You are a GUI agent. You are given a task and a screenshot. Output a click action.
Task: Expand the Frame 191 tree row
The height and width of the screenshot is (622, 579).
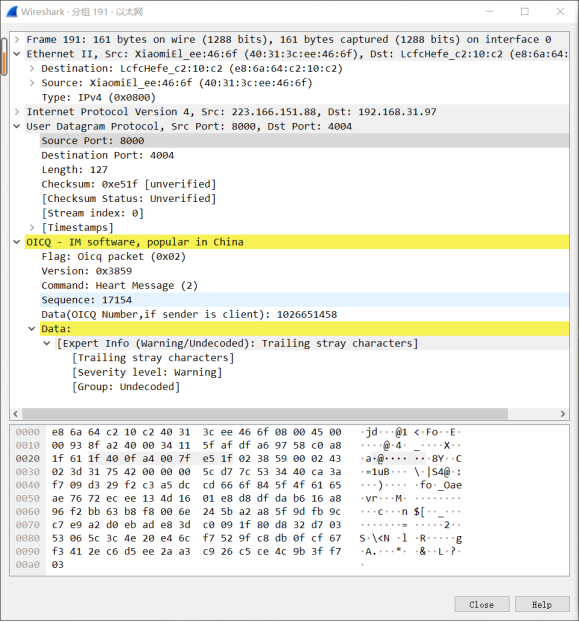coord(17,40)
